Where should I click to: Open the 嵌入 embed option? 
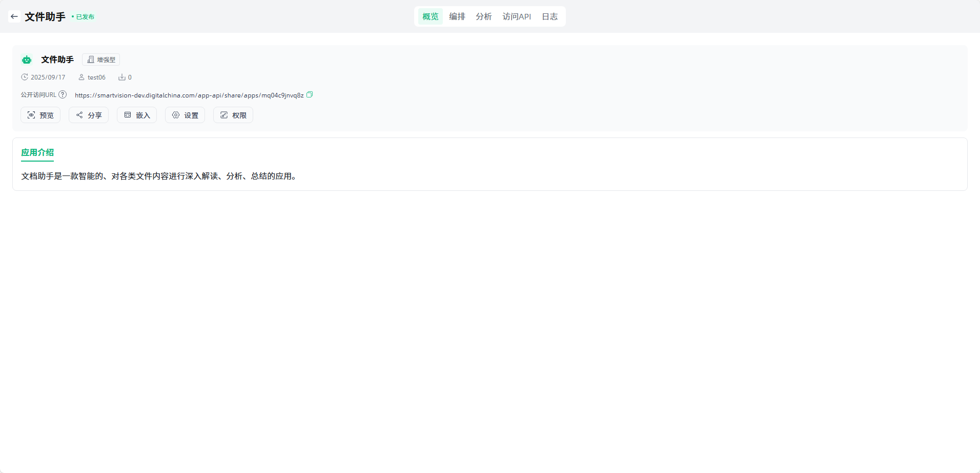(137, 115)
